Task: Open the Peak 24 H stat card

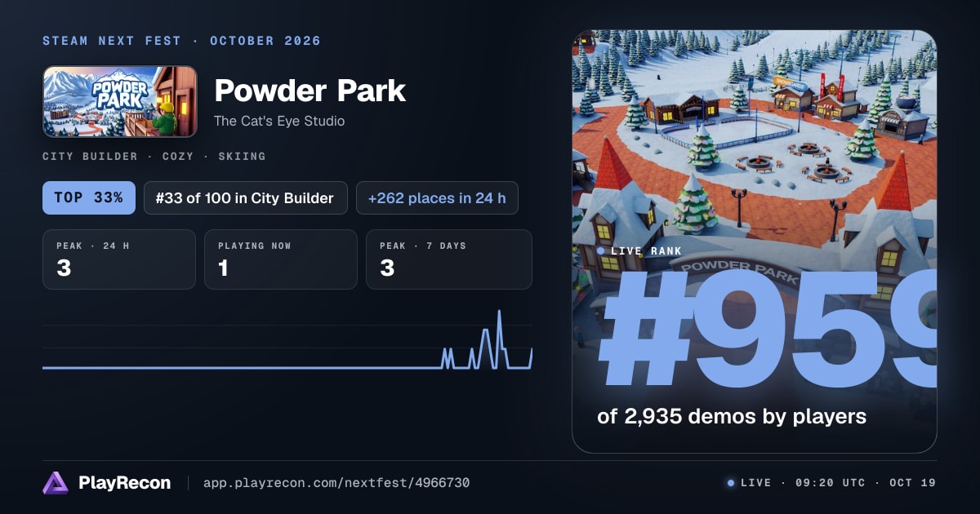Action: [119, 259]
